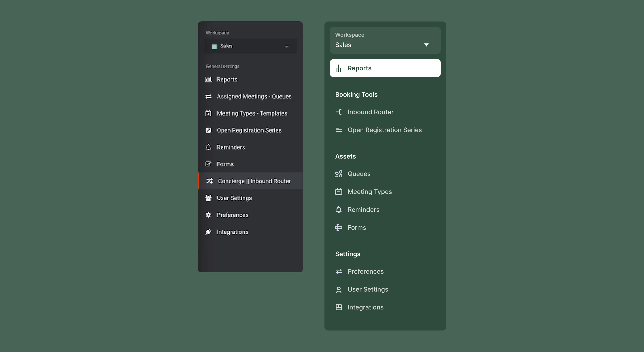This screenshot has width=644, height=352.
Task: Click the branch icon beside Inbound Router
Action: click(x=339, y=112)
